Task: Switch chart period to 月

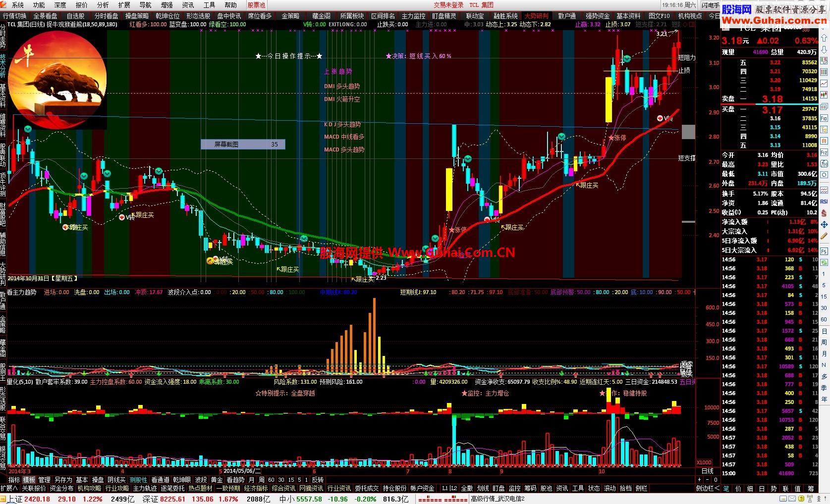Action: click(251, 480)
